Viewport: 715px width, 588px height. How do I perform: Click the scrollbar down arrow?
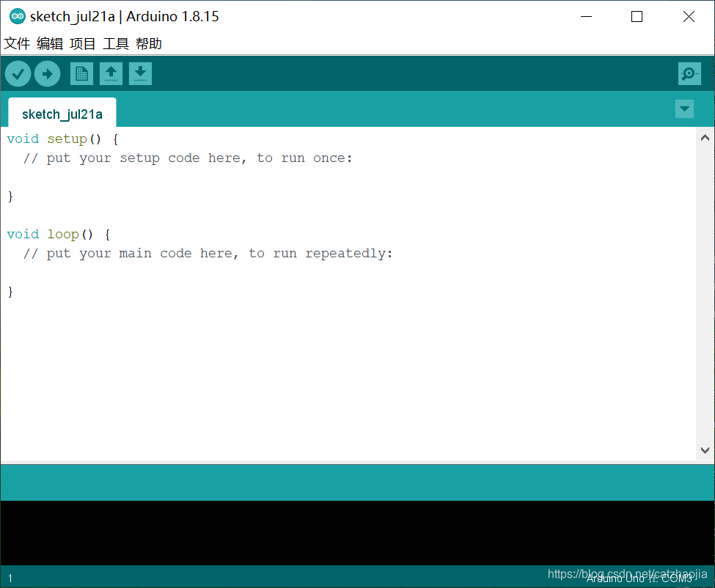[705, 450]
